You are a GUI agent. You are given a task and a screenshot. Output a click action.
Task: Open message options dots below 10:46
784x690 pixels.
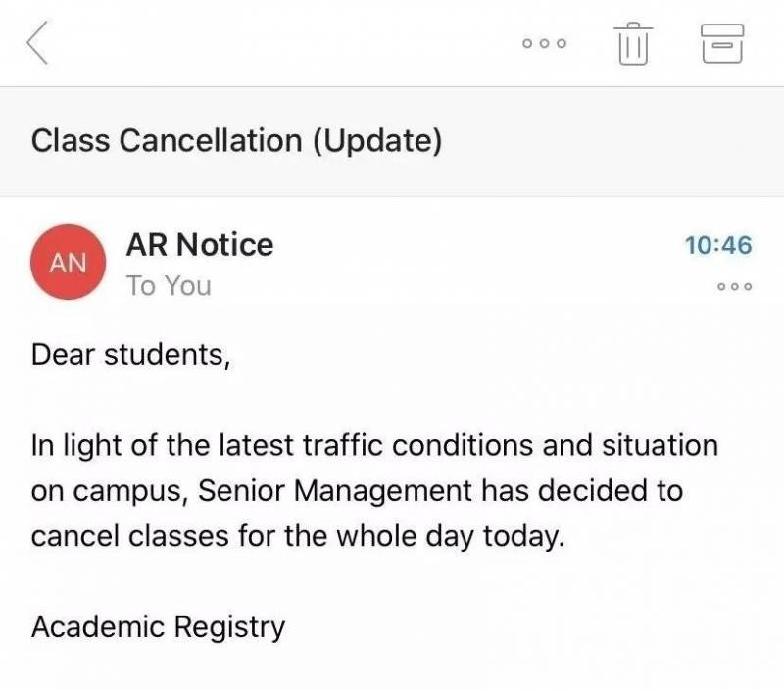(x=734, y=287)
